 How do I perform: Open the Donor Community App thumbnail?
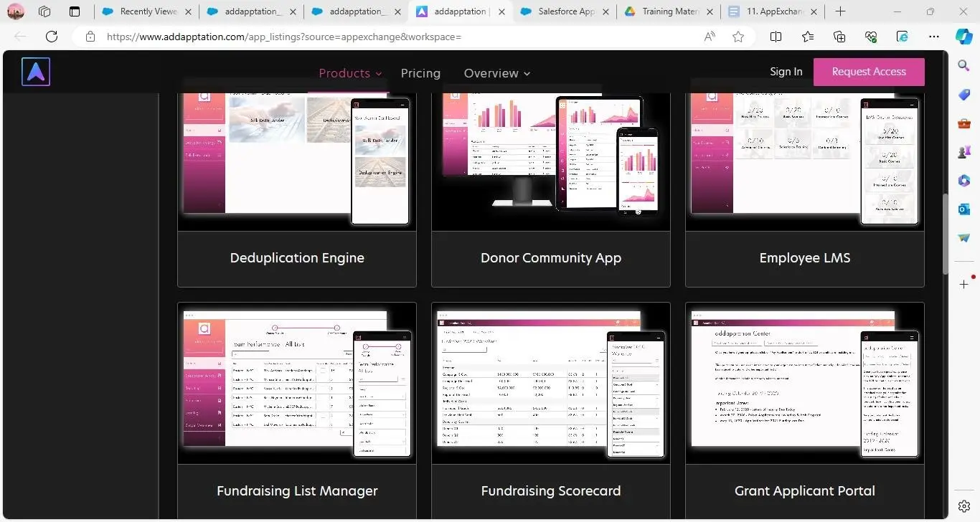[550, 154]
